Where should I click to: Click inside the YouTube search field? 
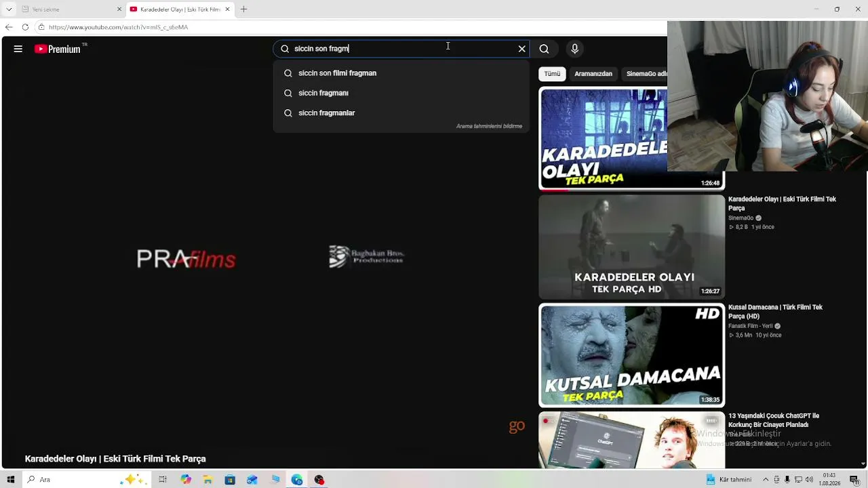400,49
